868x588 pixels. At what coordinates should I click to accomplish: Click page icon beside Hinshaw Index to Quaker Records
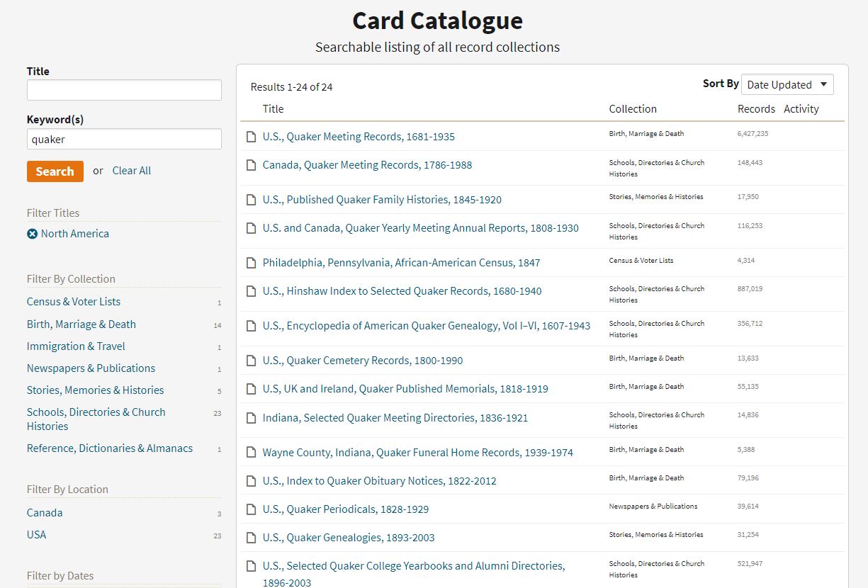pos(251,291)
